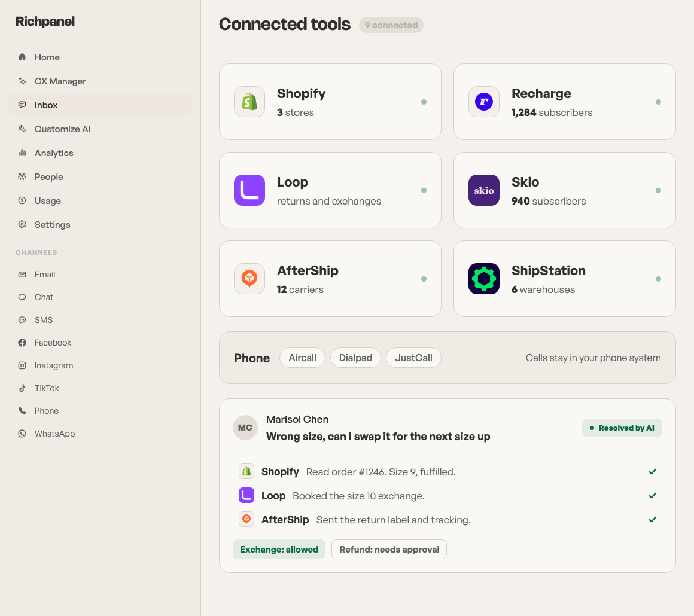Click the JustCall phone provider chip

tap(413, 358)
